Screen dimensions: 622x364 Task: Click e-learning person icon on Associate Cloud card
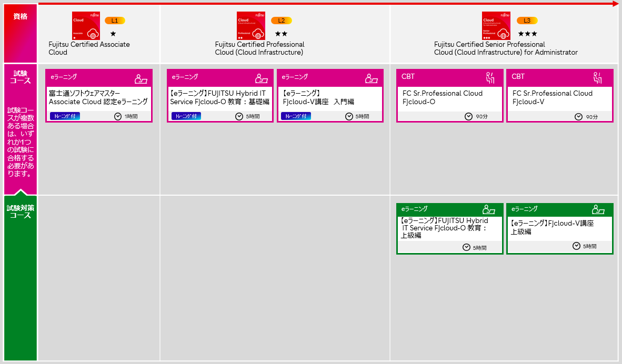click(141, 78)
